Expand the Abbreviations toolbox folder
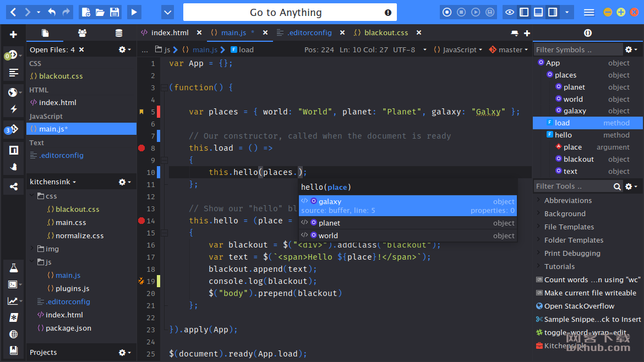Viewport: 644px width, 362px height. tap(538, 200)
